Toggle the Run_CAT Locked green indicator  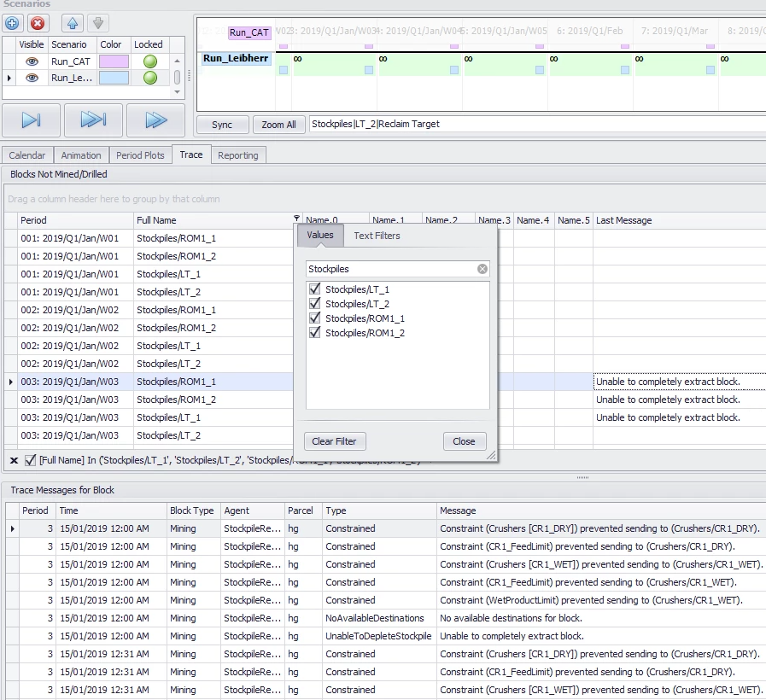click(150, 61)
